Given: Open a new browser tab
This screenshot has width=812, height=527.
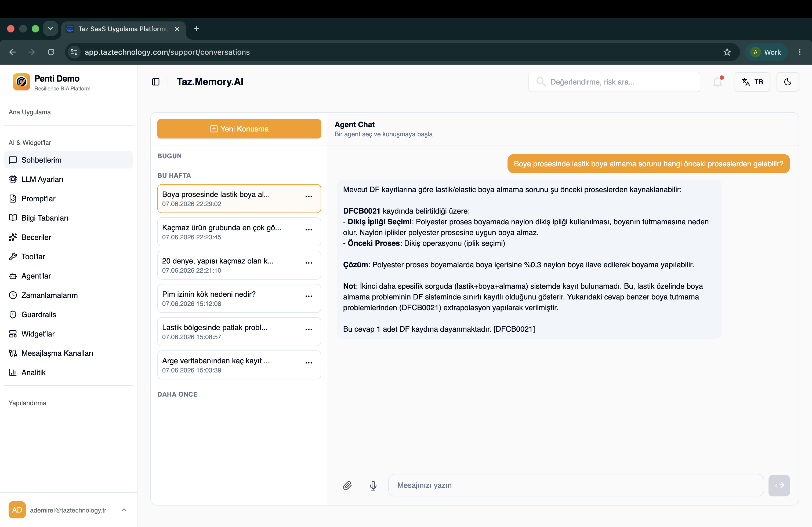Looking at the screenshot, I should (197, 29).
